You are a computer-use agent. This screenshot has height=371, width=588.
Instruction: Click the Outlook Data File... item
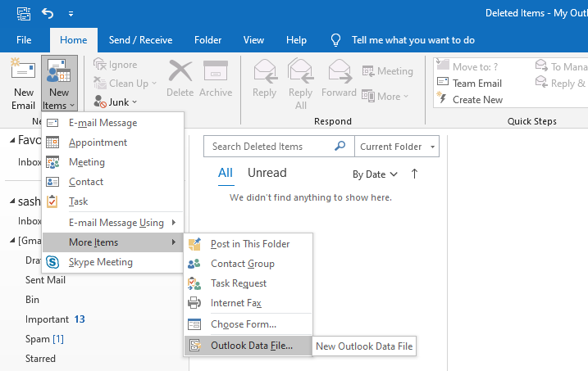248,346
